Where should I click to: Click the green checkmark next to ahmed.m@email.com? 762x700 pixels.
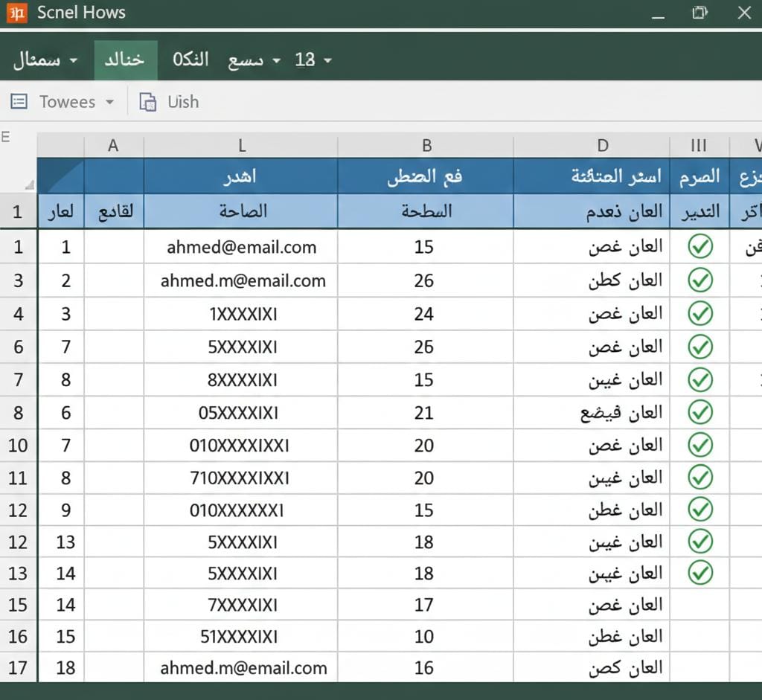pos(699,280)
